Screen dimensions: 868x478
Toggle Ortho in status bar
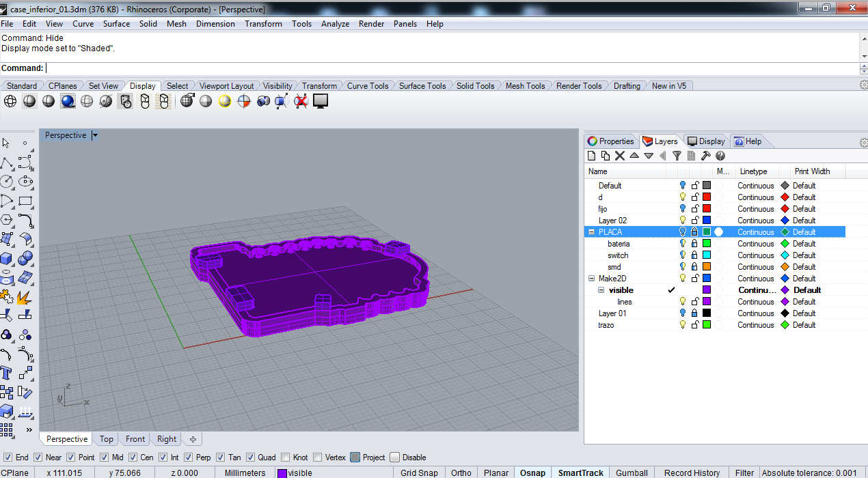pos(461,473)
